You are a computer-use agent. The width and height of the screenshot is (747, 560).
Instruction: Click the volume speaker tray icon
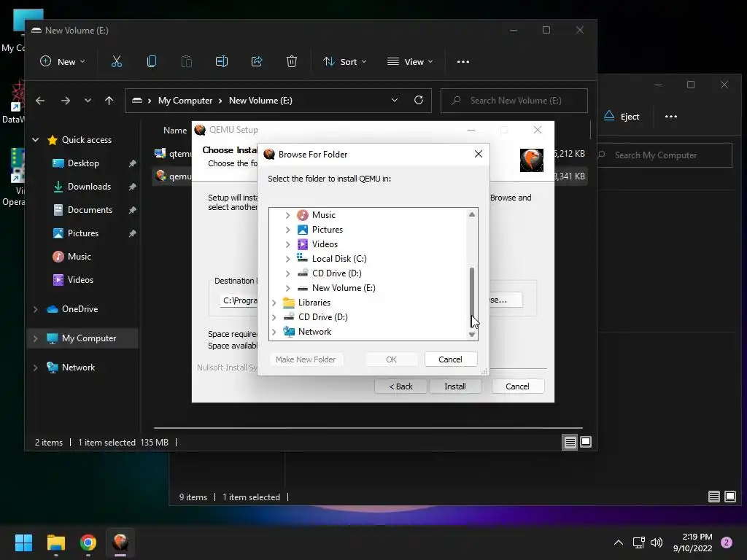pos(657,542)
